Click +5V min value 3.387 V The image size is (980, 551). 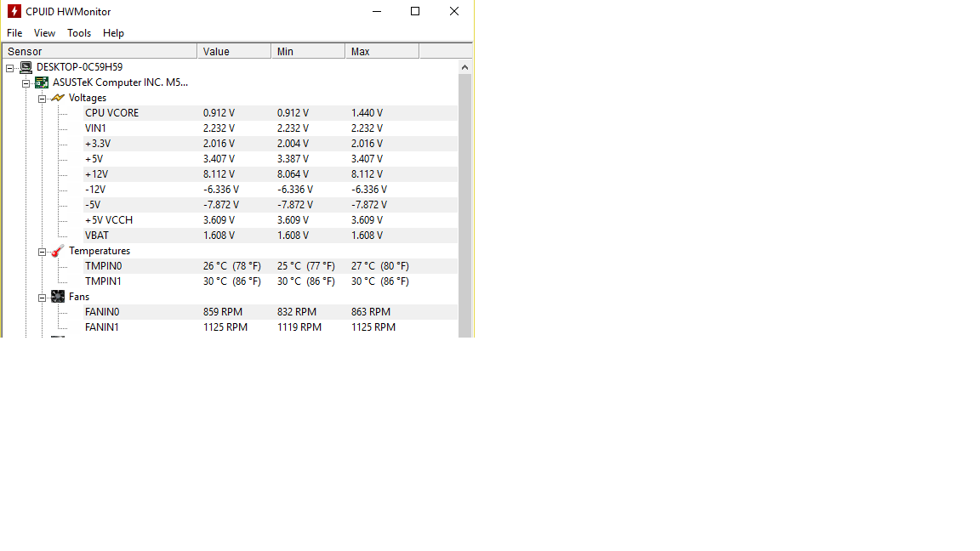click(293, 159)
